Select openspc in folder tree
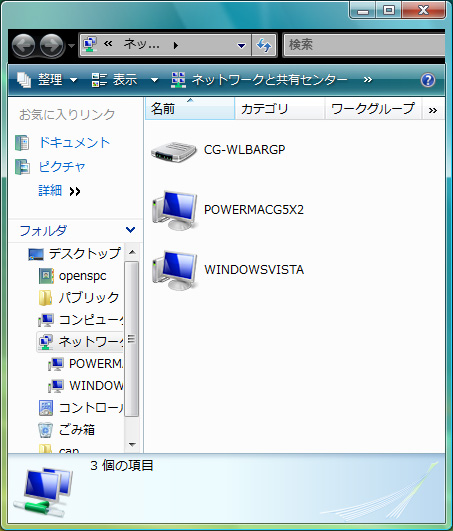Image resolution: width=453 pixels, height=531 pixels. coord(82,276)
